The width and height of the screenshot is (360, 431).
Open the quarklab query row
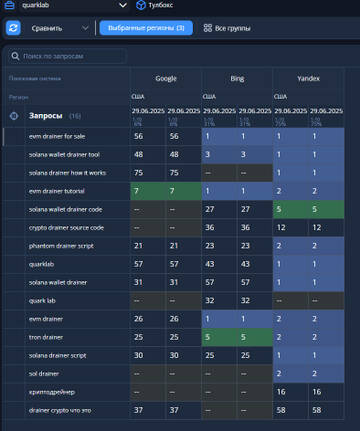(x=41, y=264)
